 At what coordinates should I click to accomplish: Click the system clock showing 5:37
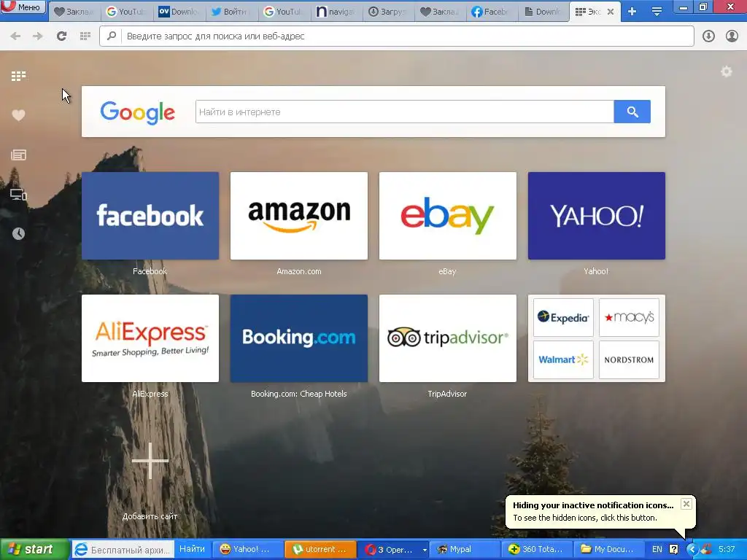pyautogui.click(x=727, y=550)
